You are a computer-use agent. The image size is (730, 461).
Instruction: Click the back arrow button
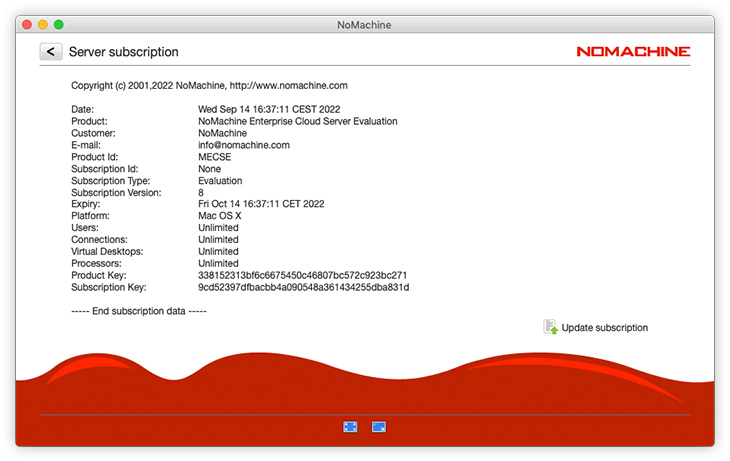pos(51,52)
